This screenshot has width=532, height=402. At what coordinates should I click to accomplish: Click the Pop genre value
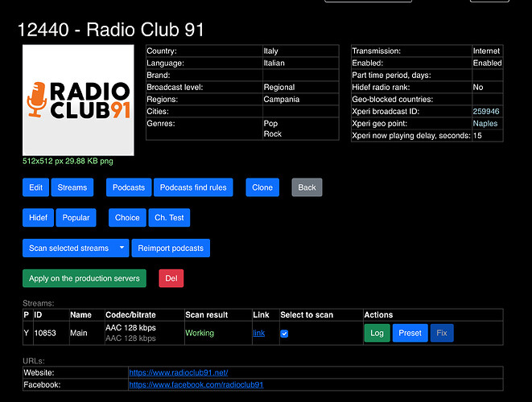click(x=270, y=123)
